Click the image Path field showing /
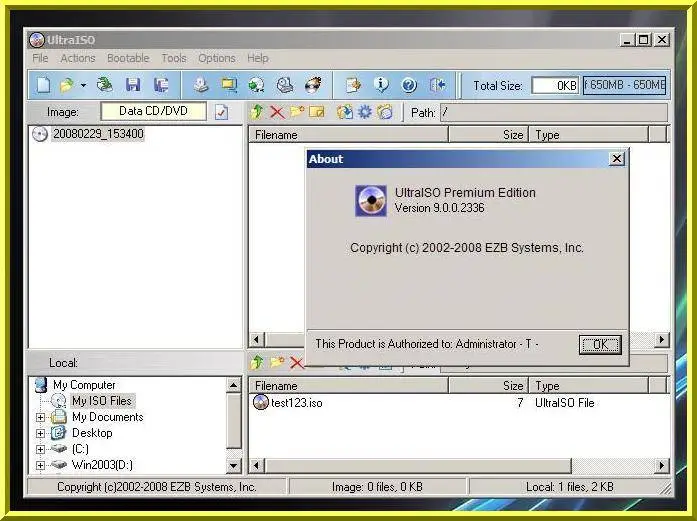 554,113
